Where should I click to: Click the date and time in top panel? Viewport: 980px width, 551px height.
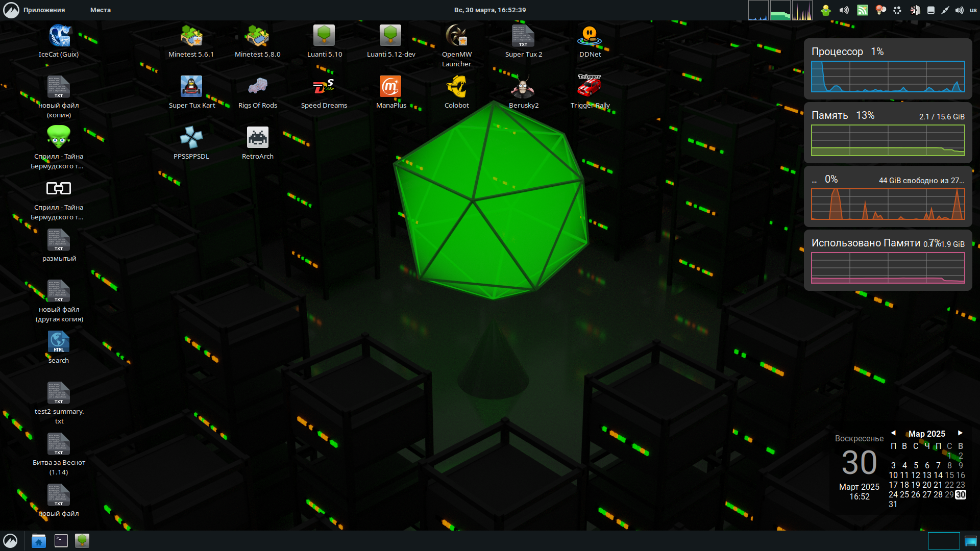tap(490, 10)
